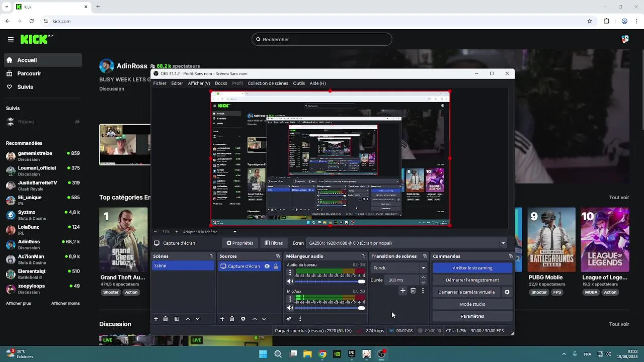
Task: Open Collection de scènes menu
Action: 268,83
